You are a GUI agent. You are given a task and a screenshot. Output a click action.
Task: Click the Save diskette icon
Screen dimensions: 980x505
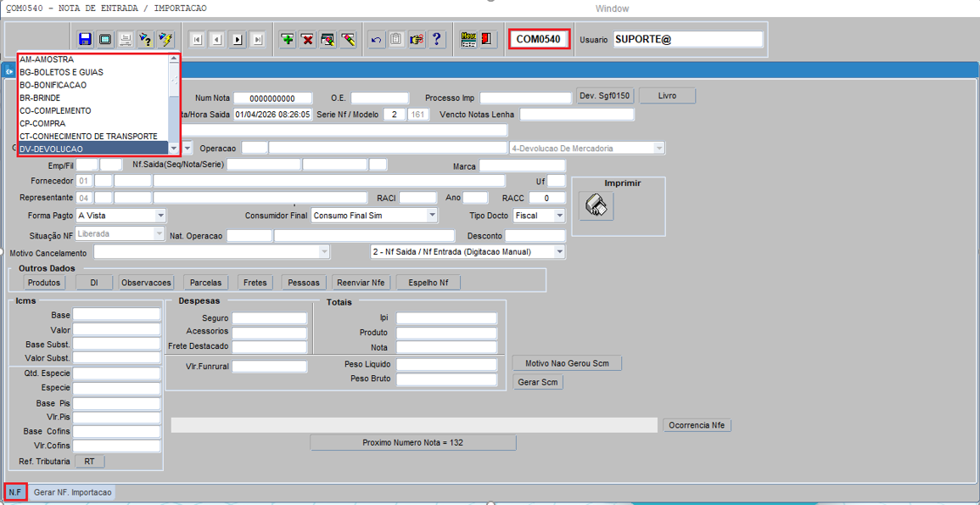(85, 40)
